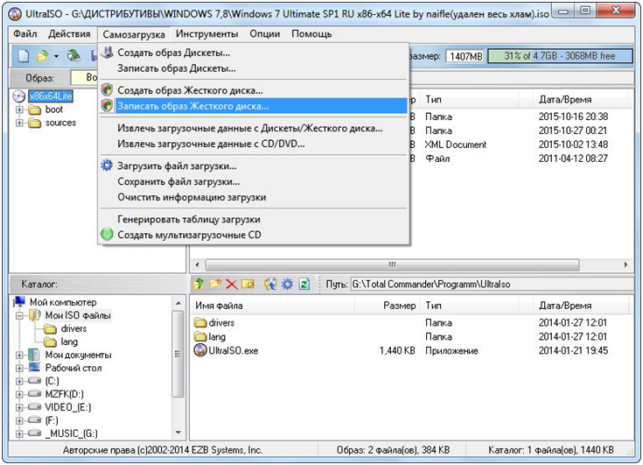The image size is (643, 465).
Task: Expand the (C:) drive node
Action: 19,381
